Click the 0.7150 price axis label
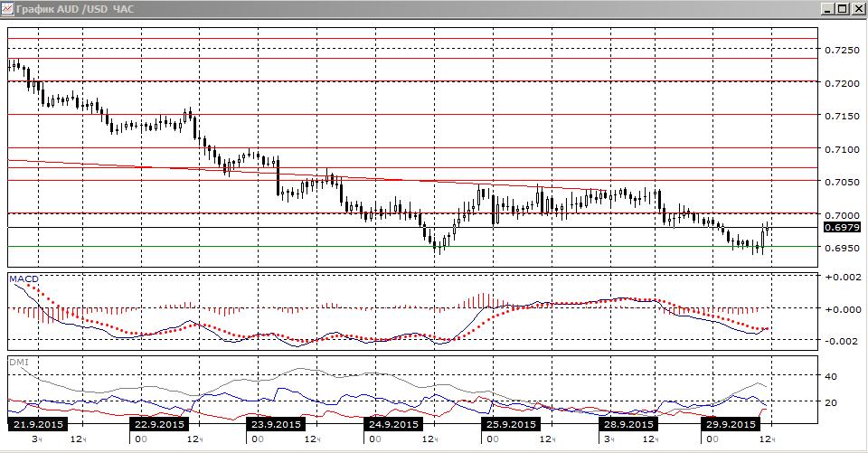The width and height of the screenshot is (868, 453). [842, 117]
